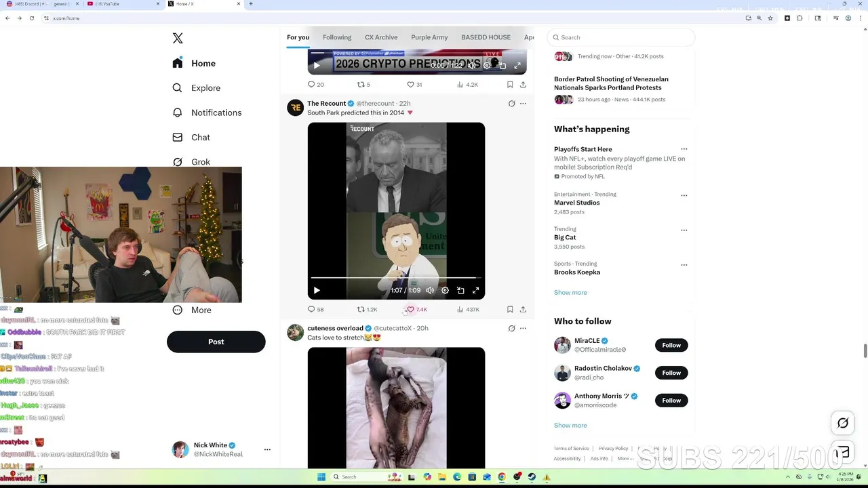
Task: Open Grok explain icon on The Recount post
Action: (x=511, y=104)
